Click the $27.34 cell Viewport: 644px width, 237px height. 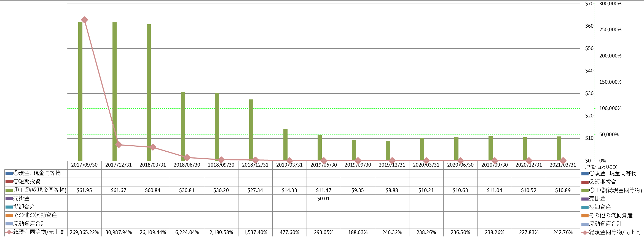tap(255, 190)
